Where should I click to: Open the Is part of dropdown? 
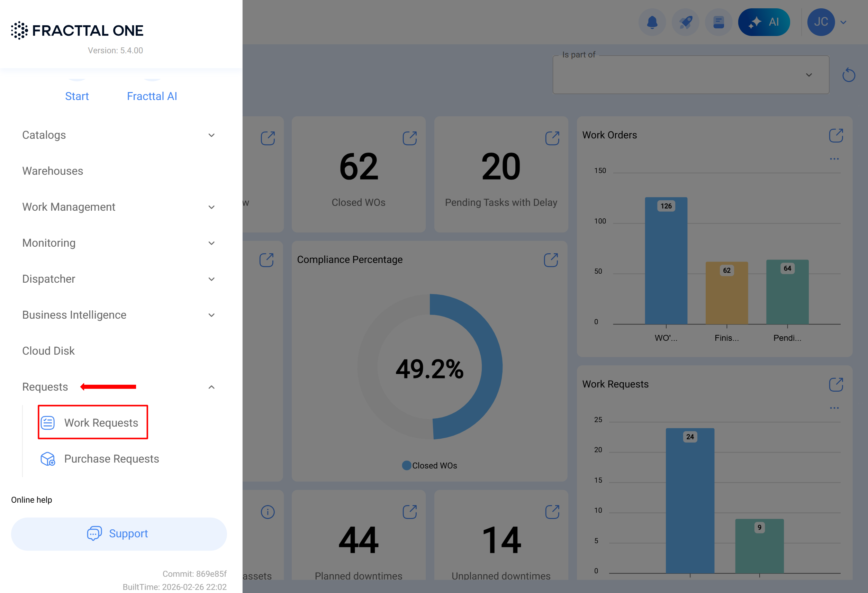click(x=690, y=75)
